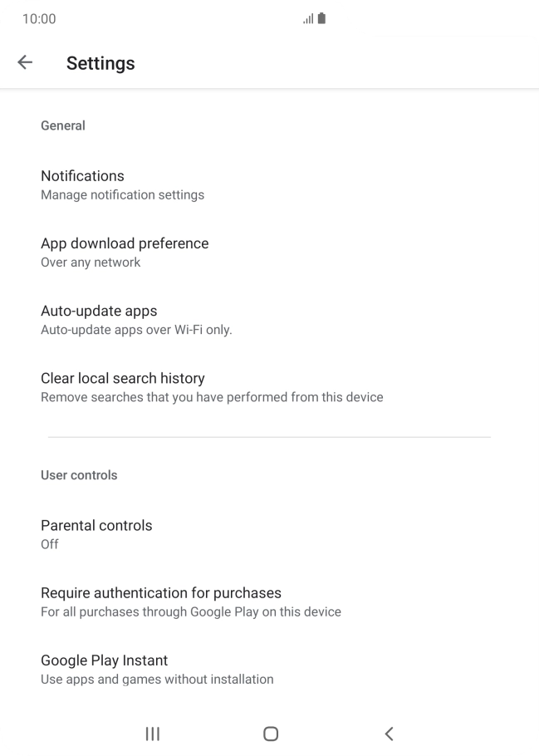
Task: Click the Settings title text
Action: (100, 63)
